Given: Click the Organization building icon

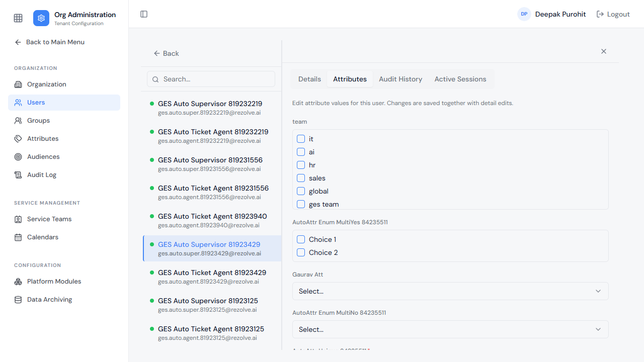Looking at the screenshot, I should pos(18,84).
